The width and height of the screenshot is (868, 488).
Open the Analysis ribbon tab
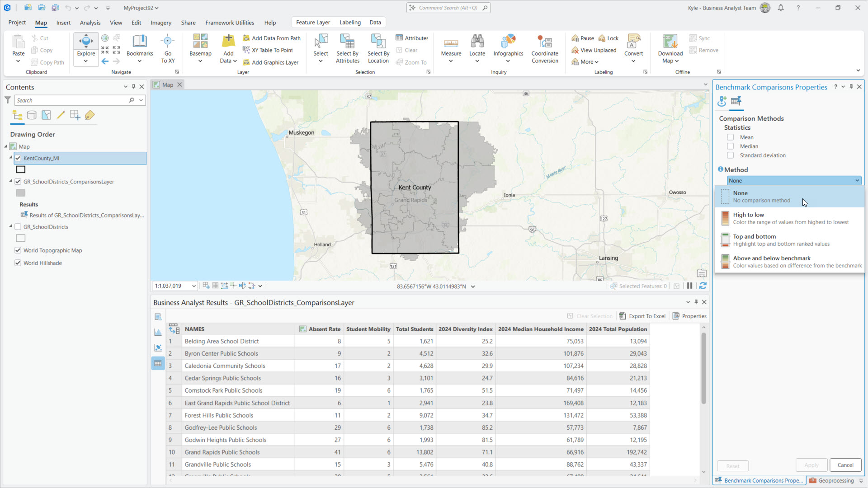[90, 23]
